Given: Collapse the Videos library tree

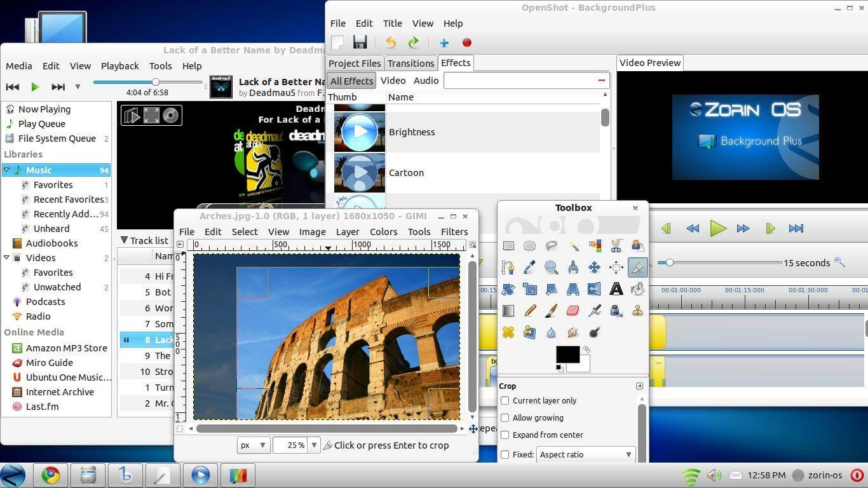Looking at the screenshot, I should pyautogui.click(x=6, y=257).
